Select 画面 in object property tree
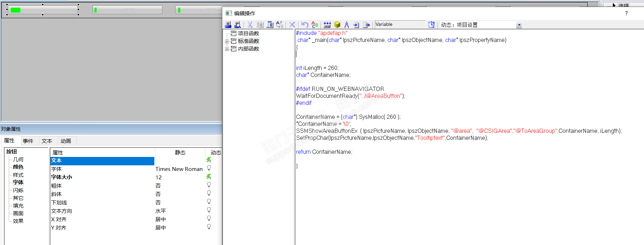The height and width of the screenshot is (245, 644). coord(18,213)
